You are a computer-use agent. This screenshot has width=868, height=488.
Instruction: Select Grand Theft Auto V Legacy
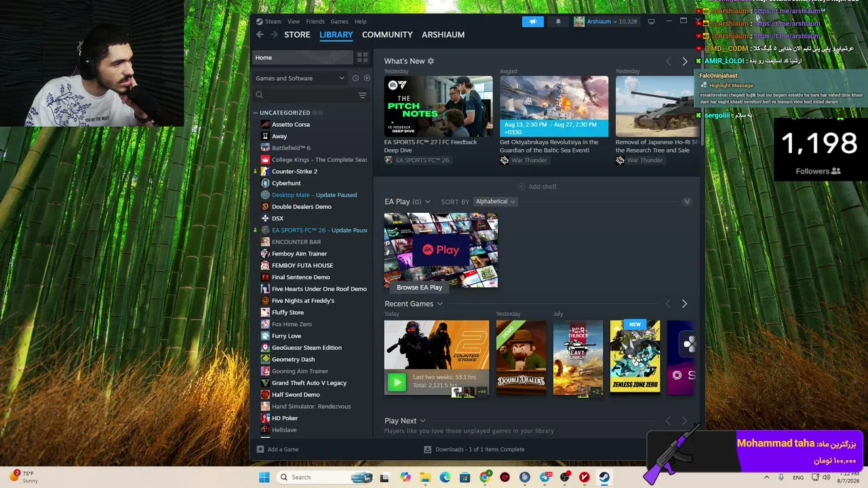click(309, 383)
